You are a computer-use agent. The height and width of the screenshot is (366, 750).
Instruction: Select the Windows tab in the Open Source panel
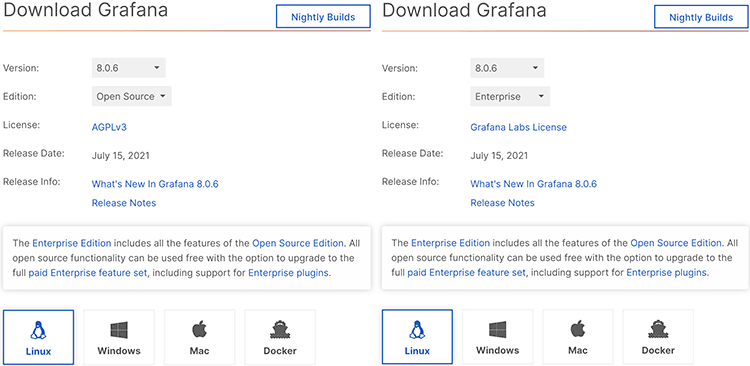[x=119, y=337]
